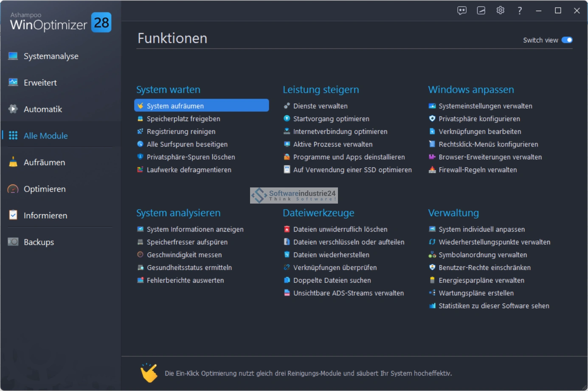The height and width of the screenshot is (391, 588).
Task: Launch System aufräumen module
Action: point(175,106)
